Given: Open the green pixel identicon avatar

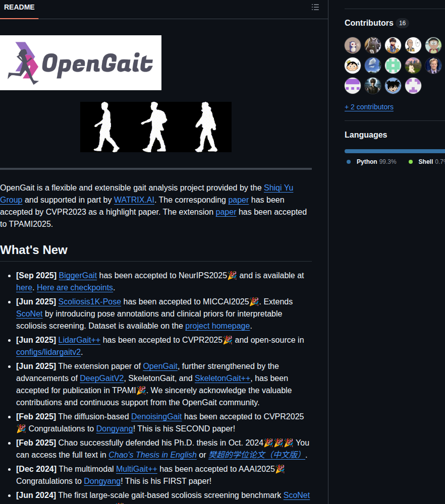Looking at the screenshot, I should pyautogui.click(x=393, y=66).
